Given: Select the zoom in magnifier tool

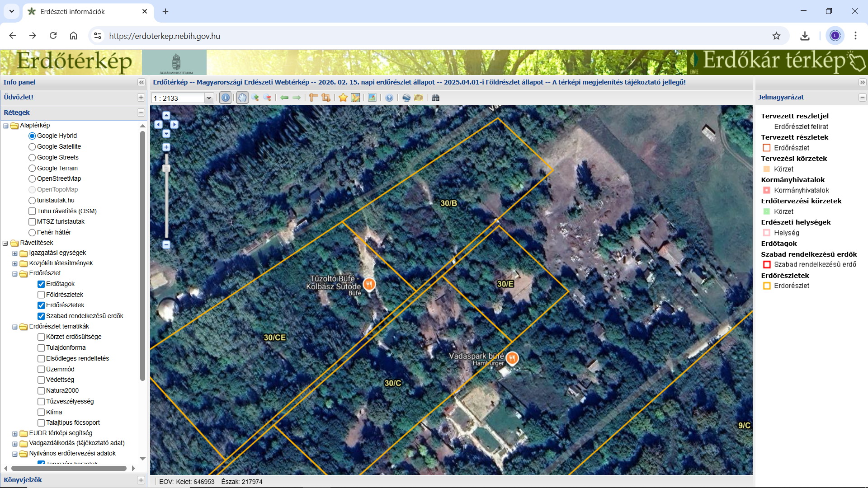Looking at the screenshot, I should [x=255, y=98].
